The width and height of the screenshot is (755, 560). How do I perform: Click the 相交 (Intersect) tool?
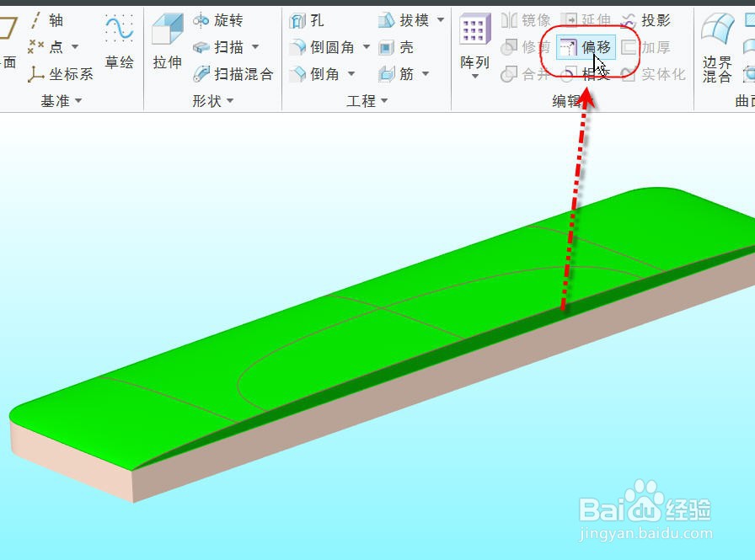click(x=586, y=74)
